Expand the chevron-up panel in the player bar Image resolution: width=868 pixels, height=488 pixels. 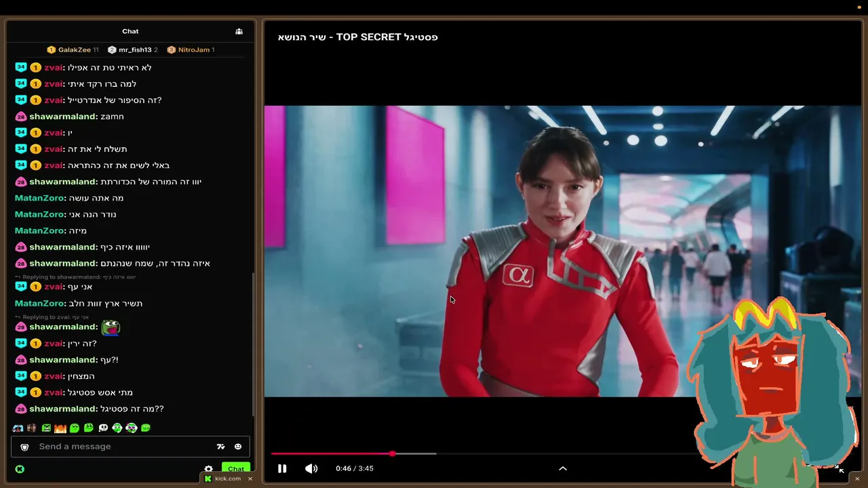563,468
